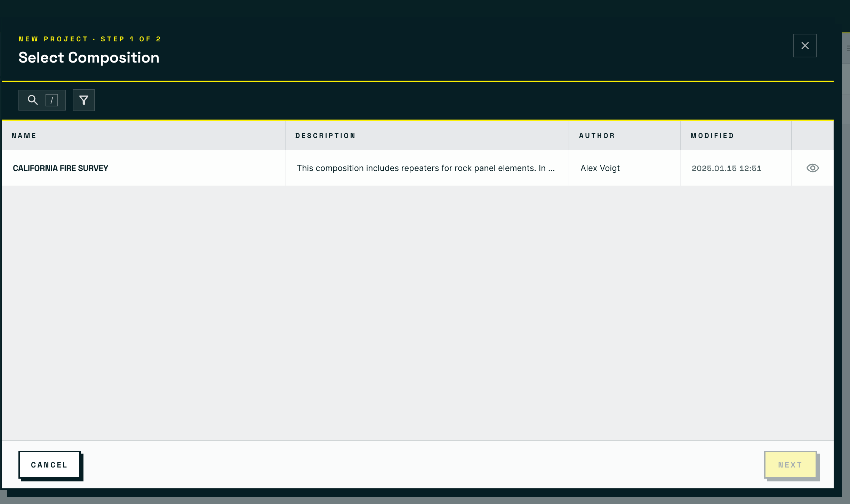Open the search field magnifier icon

click(x=33, y=100)
